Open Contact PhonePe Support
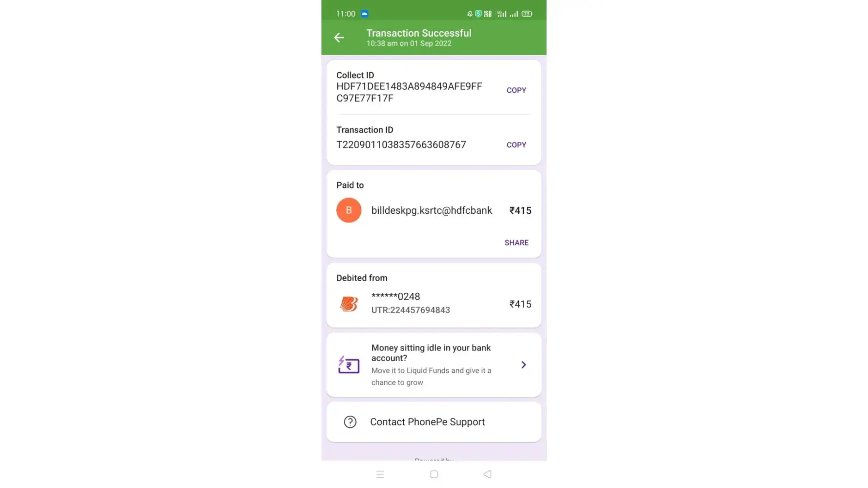This screenshot has width=868, height=488. coord(434,422)
